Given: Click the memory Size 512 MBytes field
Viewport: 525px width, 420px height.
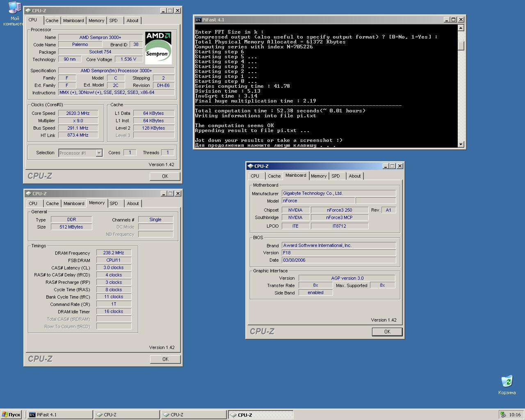Looking at the screenshot, I should coord(71,227).
